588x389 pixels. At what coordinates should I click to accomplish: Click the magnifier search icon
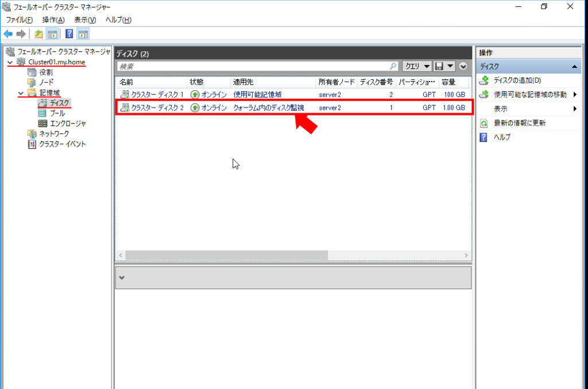393,67
